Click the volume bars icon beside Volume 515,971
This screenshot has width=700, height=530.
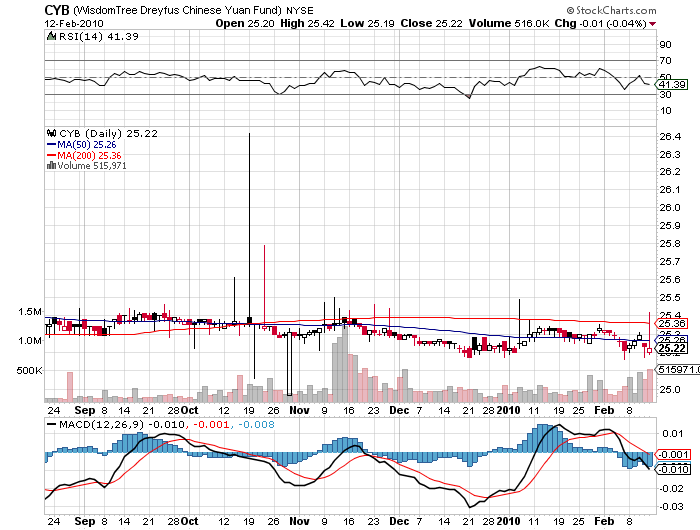(x=51, y=166)
